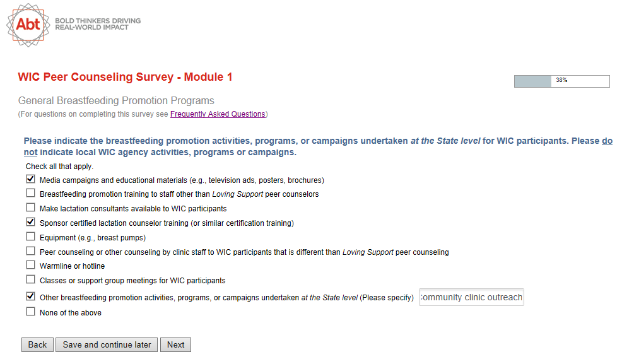The height and width of the screenshot is (364, 634).
Task: Click the Warmline or hotline label text
Action: point(72,266)
